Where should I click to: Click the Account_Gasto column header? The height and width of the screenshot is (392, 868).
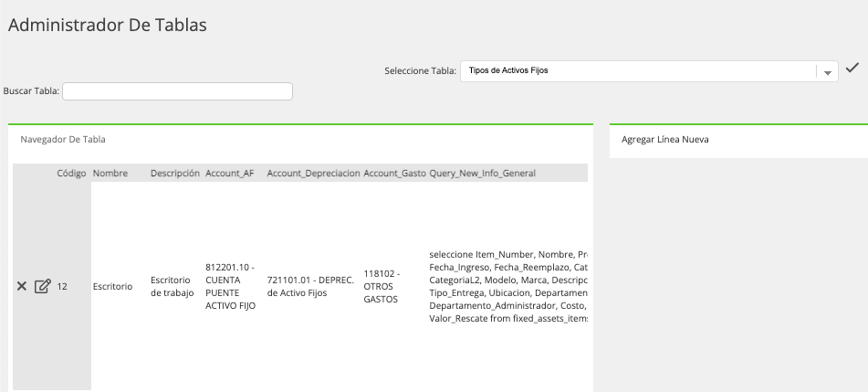tap(394, 173)
